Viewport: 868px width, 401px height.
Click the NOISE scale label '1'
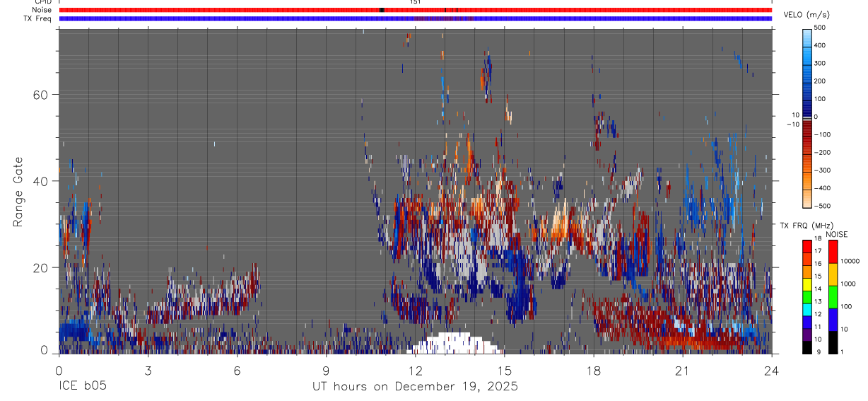[842, 352]
